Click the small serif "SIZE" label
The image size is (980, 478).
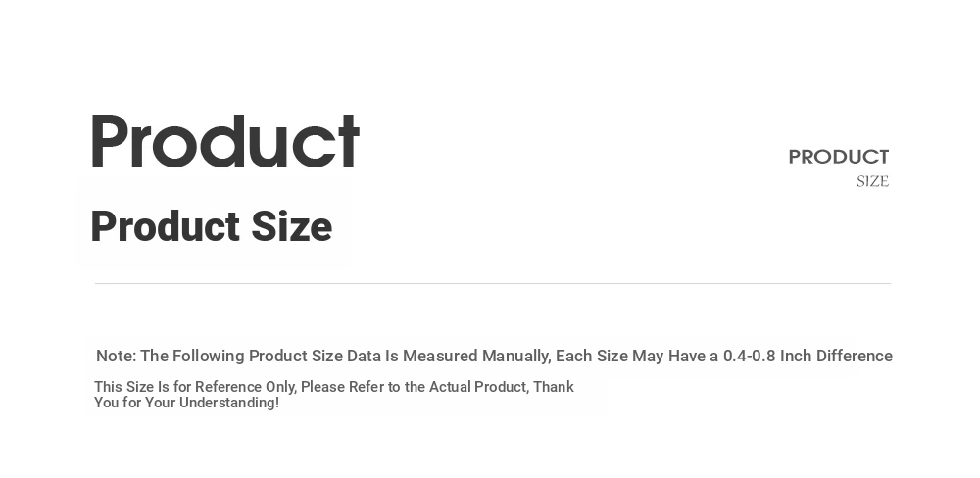[x=872, y=181]
